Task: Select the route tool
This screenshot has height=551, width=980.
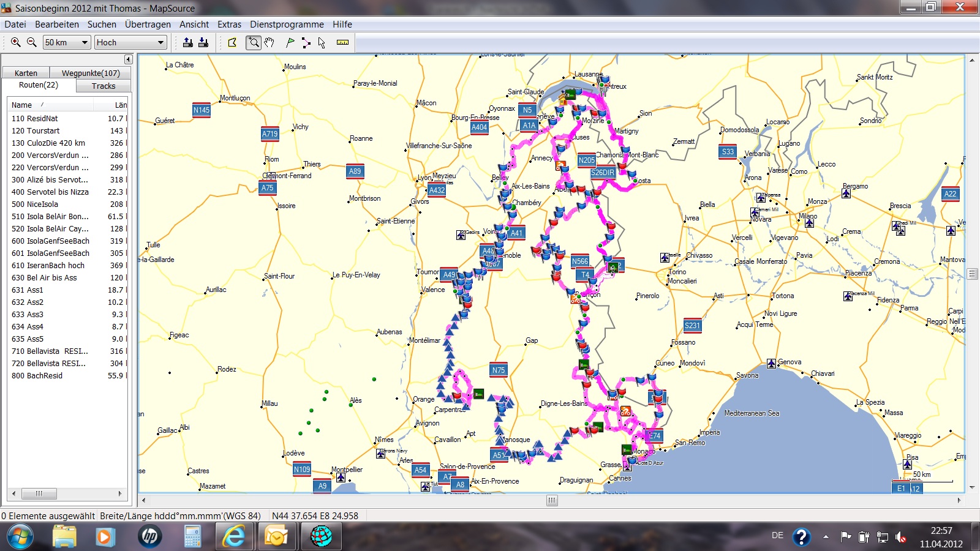Action: (306, 42)
